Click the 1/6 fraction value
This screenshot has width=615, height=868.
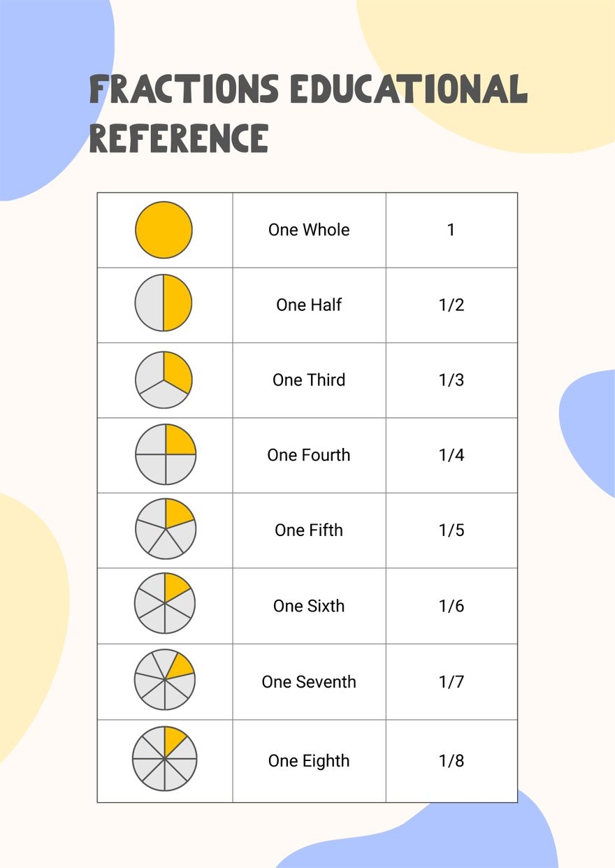pos(451,606)
